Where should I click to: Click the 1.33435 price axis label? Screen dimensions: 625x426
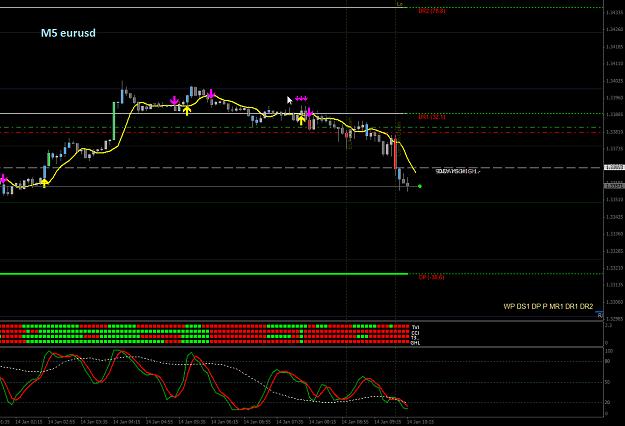pos(614,217)
